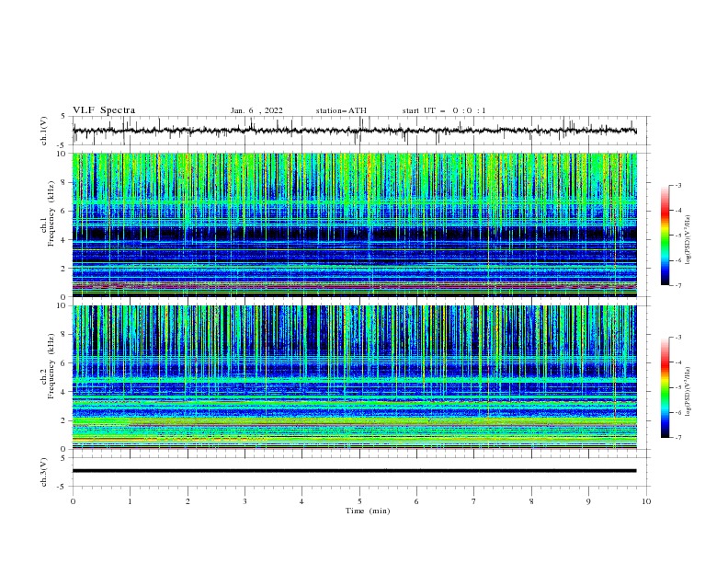Click the ch.1 spectrogram panel
The height and width of the screenshot is (563, 728).
(x=355, y=224)
